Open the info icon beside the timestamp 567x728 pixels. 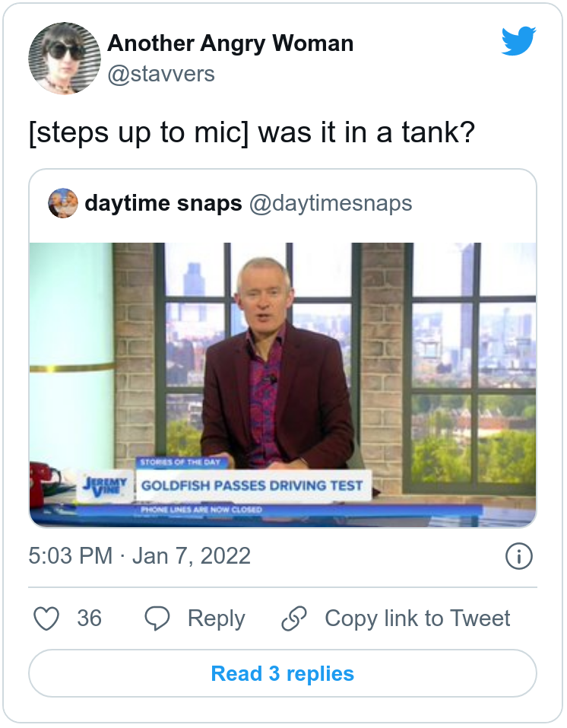(518, 556)
